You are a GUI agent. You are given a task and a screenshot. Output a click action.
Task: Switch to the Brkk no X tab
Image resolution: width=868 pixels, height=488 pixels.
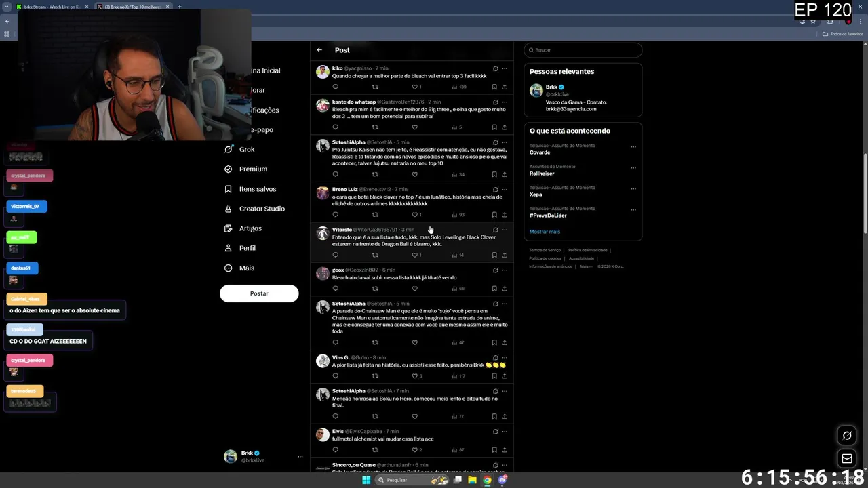[x=133, y=7]
